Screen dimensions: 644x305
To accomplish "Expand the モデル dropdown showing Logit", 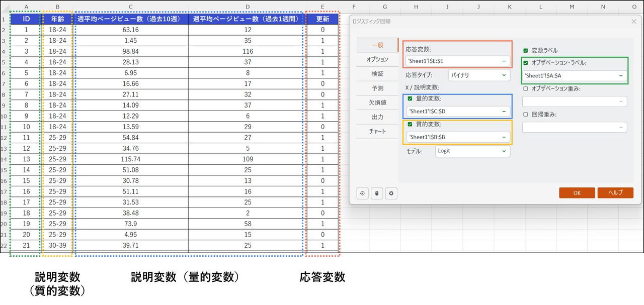I will (x=472, y=151).
